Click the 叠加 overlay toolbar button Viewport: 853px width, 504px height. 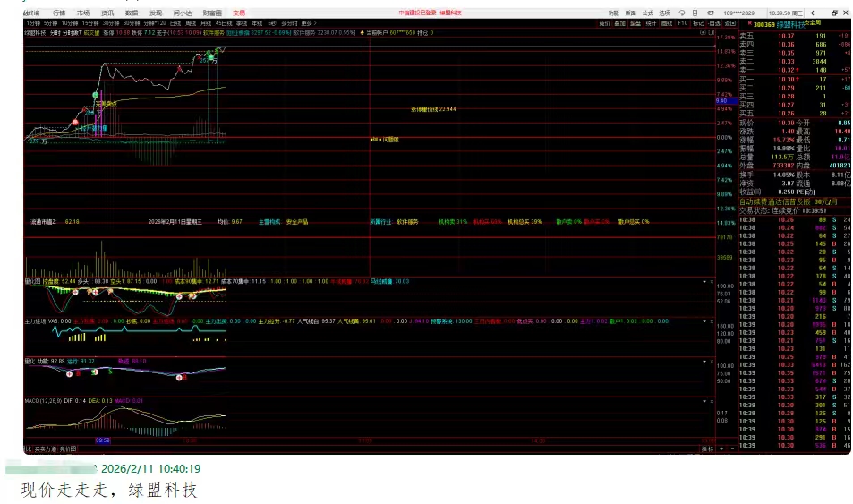click(619, 23)
